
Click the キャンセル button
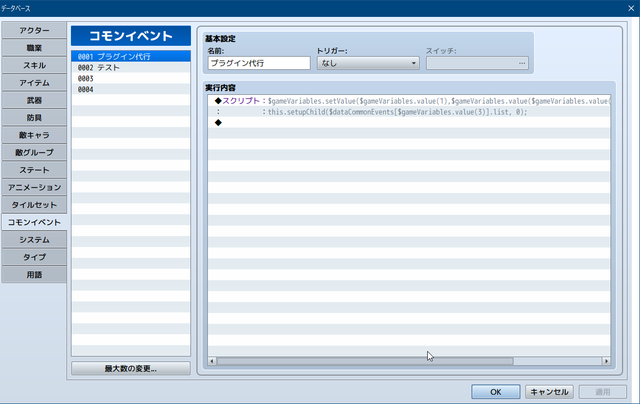pos(549,392)
